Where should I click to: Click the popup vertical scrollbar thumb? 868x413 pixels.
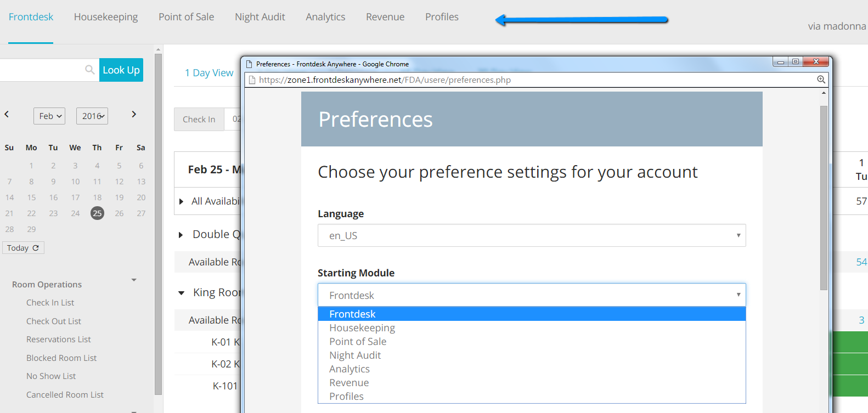click(824, 197)
